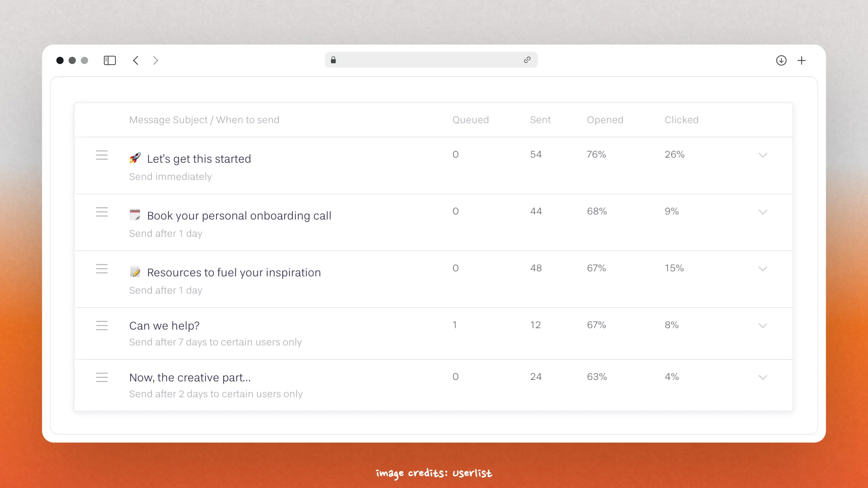
Task: Sort by the Queued column header
Action: click(x=470, y=120)
